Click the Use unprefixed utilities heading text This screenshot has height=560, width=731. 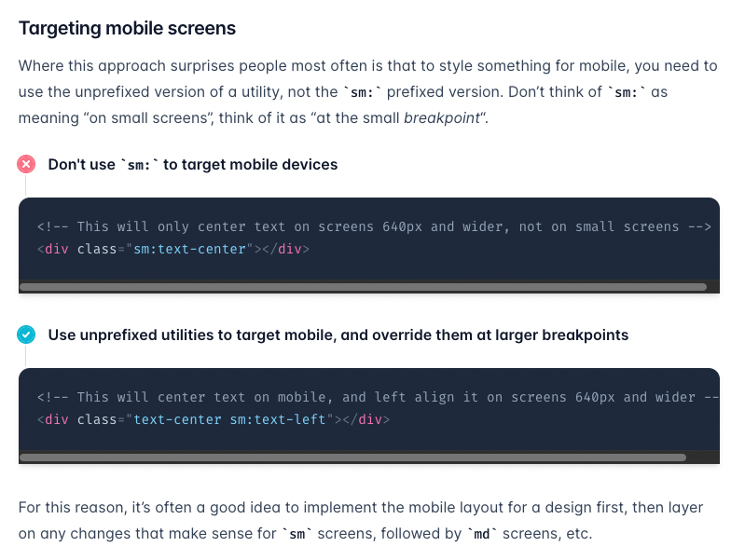click(x=338, y=335)
